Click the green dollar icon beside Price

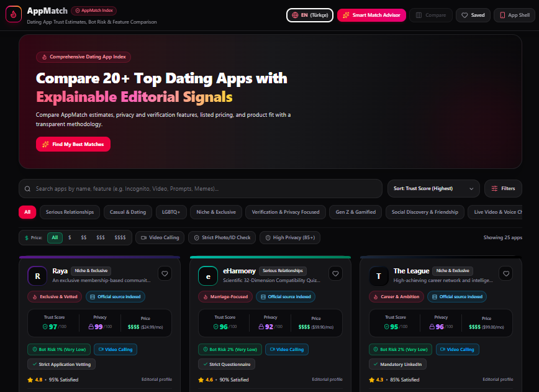tap(27, 238)
